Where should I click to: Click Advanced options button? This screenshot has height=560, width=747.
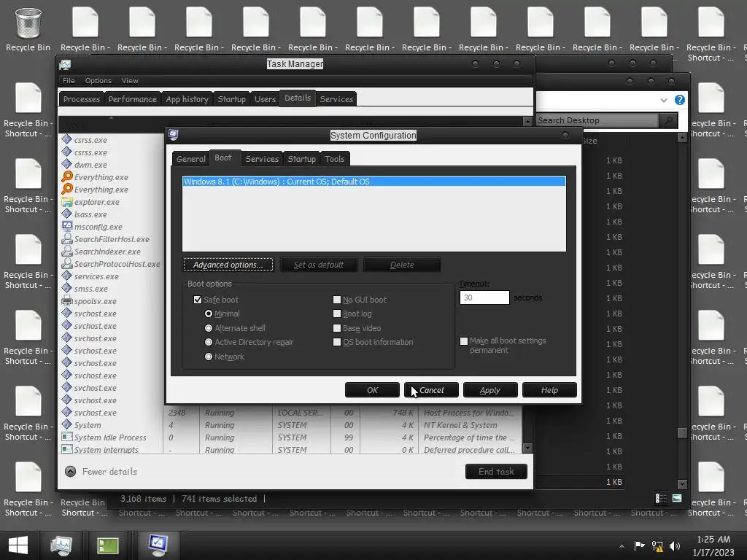228,265
